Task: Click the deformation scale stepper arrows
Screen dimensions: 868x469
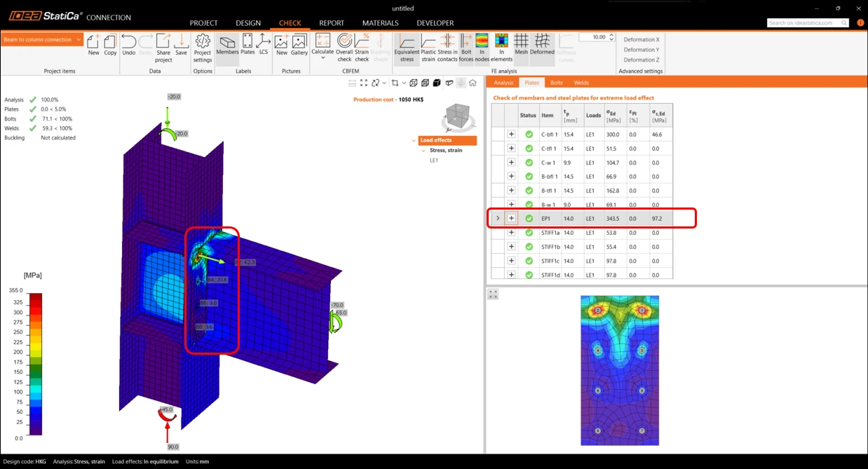Action: 611,37
